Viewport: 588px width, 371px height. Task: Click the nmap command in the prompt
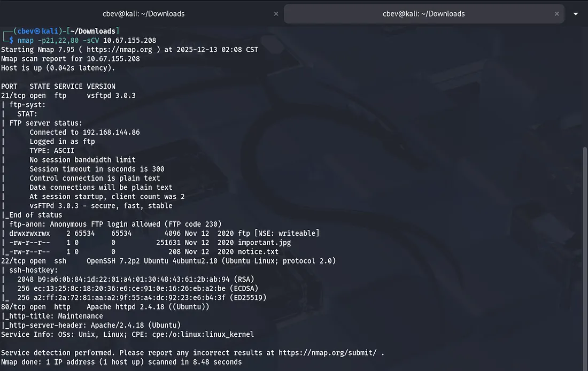(x=26, y=41)
